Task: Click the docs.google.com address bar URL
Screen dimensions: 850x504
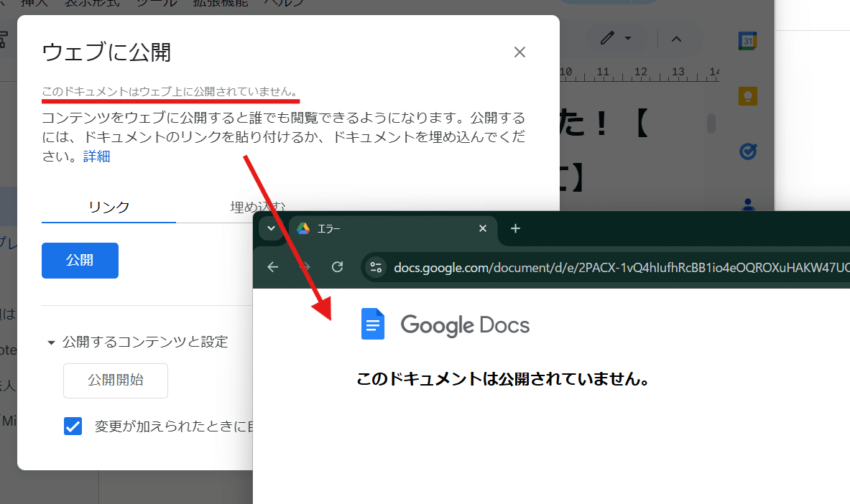Action: point(622,267)
